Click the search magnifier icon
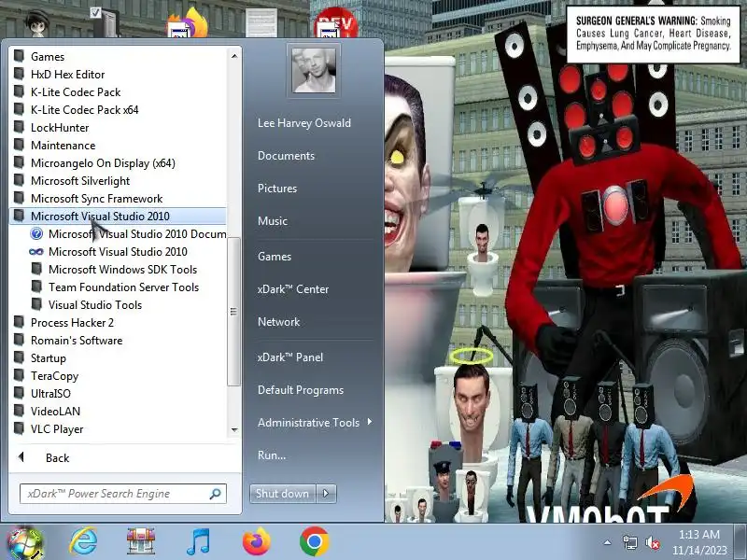This screenshot has height=560, width=747. pyautogui.click(x=215, y=494)
